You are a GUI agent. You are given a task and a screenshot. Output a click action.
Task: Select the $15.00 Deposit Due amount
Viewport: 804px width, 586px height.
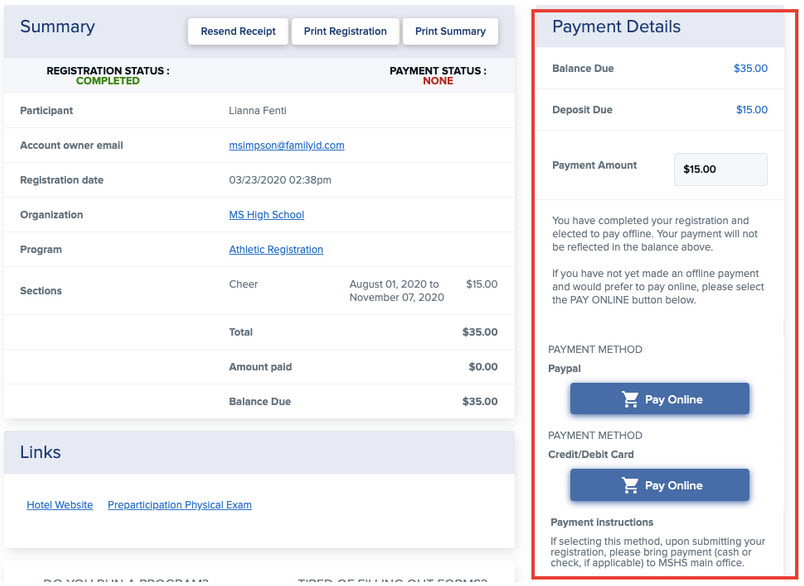click(x=752, y=110)
